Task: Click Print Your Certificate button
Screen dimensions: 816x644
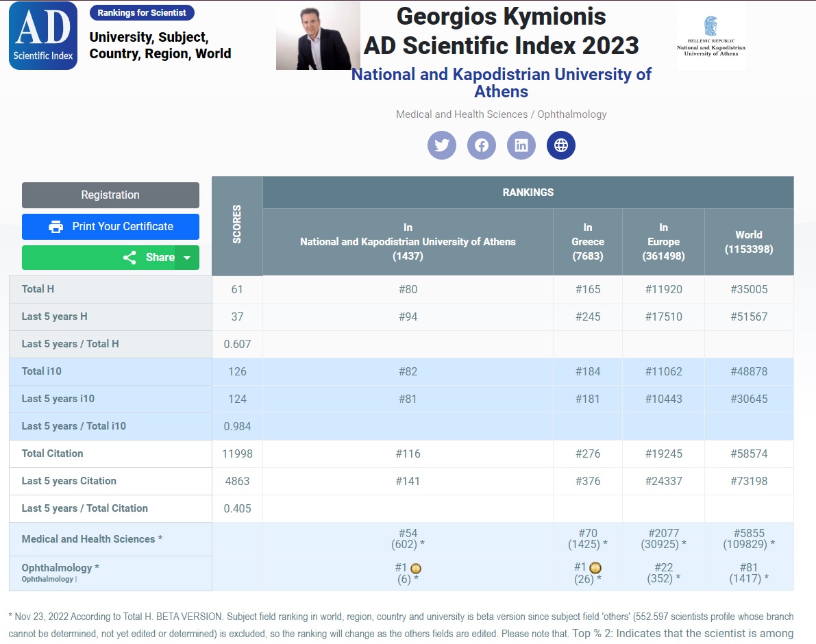Action: [110, 227]
